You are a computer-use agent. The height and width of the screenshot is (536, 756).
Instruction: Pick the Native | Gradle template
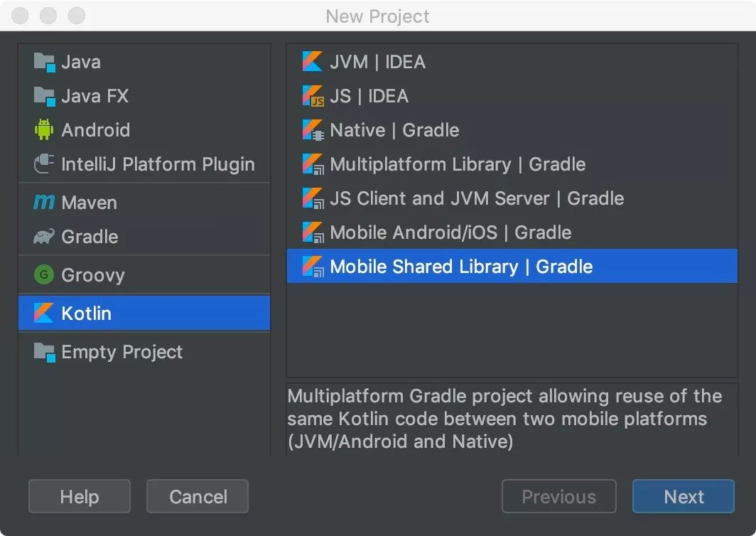tap(512, 130)
